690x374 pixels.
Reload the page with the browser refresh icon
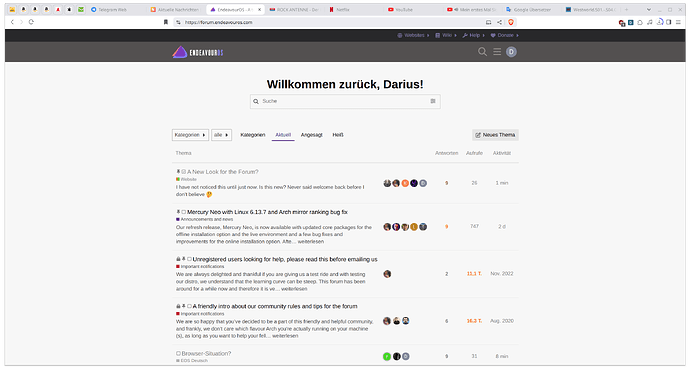[31, 22]
